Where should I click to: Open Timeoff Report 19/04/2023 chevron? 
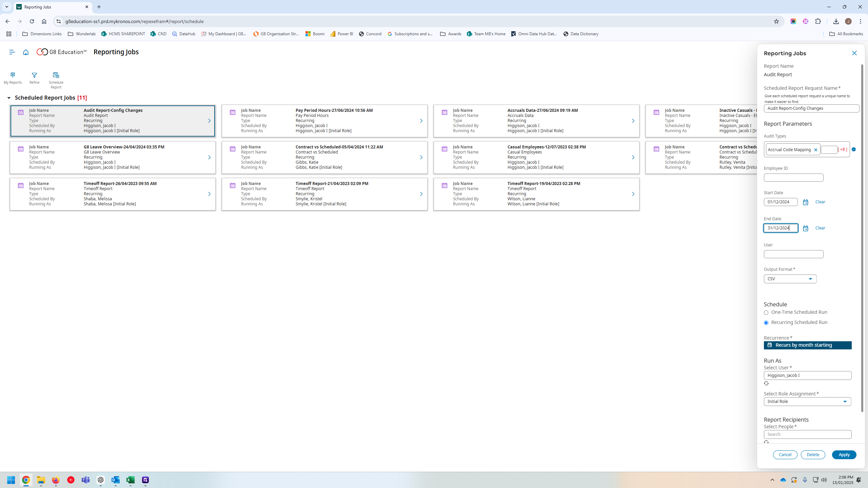coord(633,194)
